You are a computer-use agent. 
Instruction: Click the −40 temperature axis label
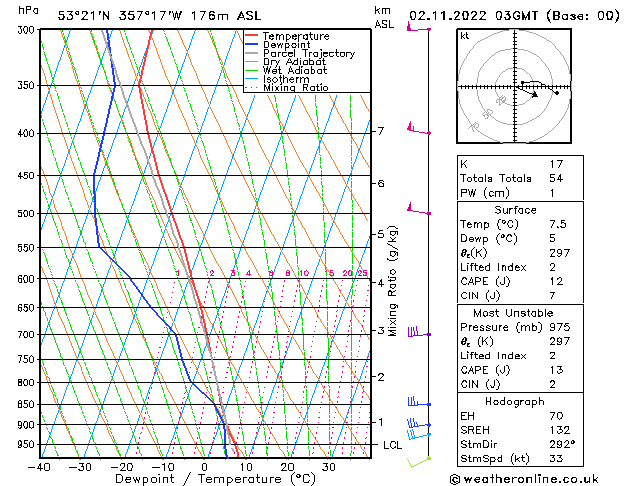(x=39, y=467)
